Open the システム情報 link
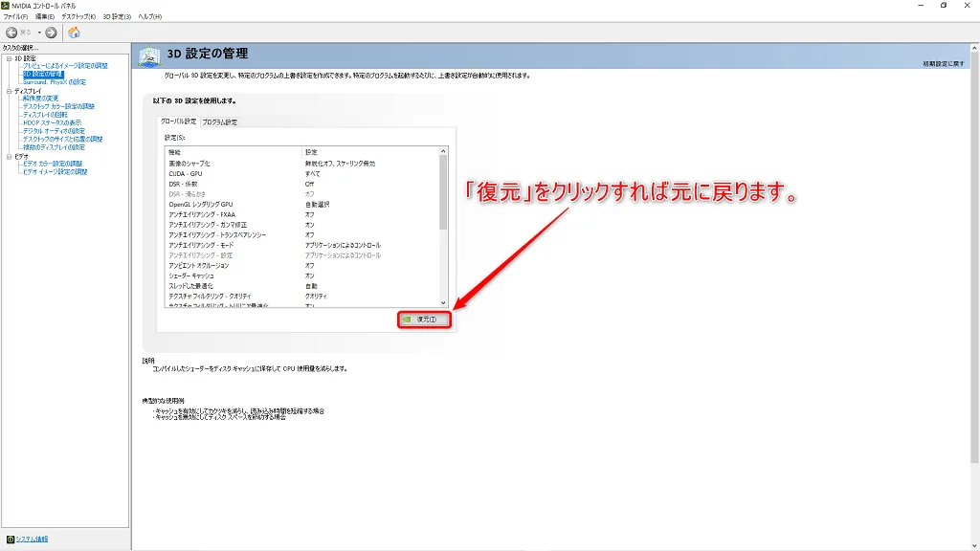Screen dimensions: 980x551 [x=32, y=540]
